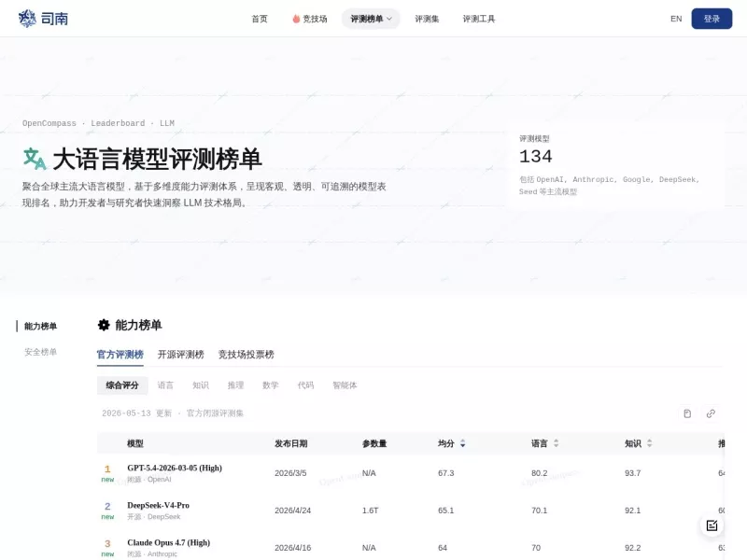Switch to 竞技场投票榜 tab
Screen dimensions: 747x560
(246, 355)
